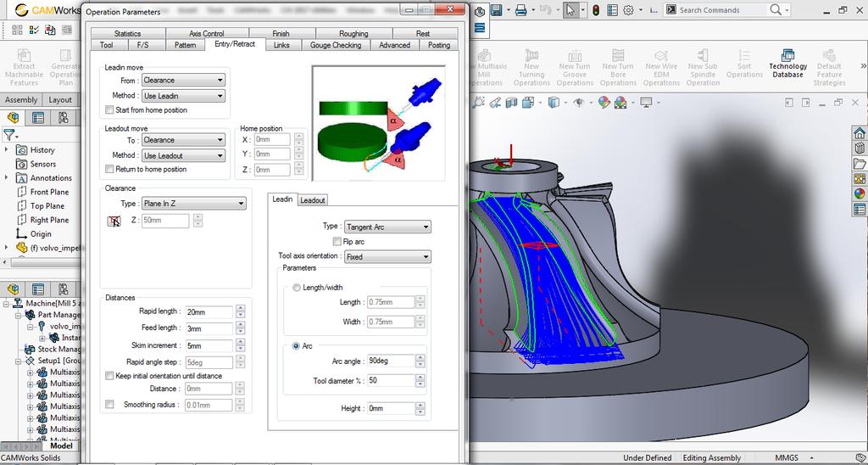868x465 pixels.
Task: Click New Turning Operations icon
Action: point(531,56)
